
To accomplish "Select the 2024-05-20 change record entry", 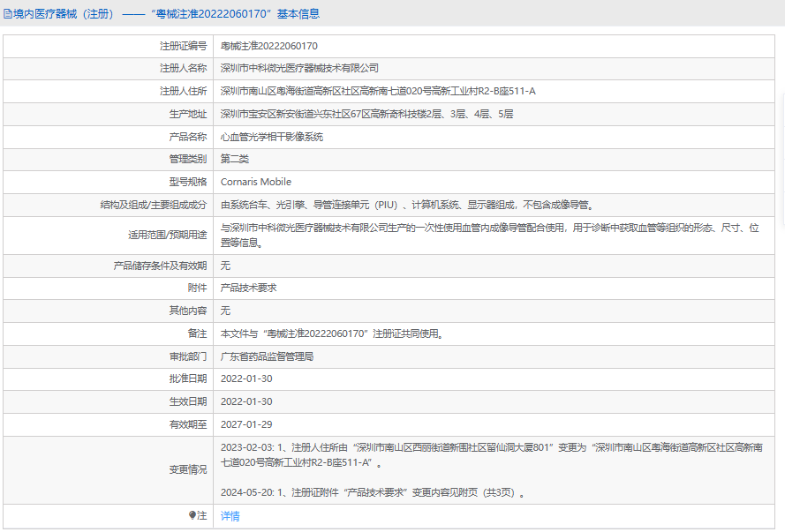I will (x=374, y=493).
